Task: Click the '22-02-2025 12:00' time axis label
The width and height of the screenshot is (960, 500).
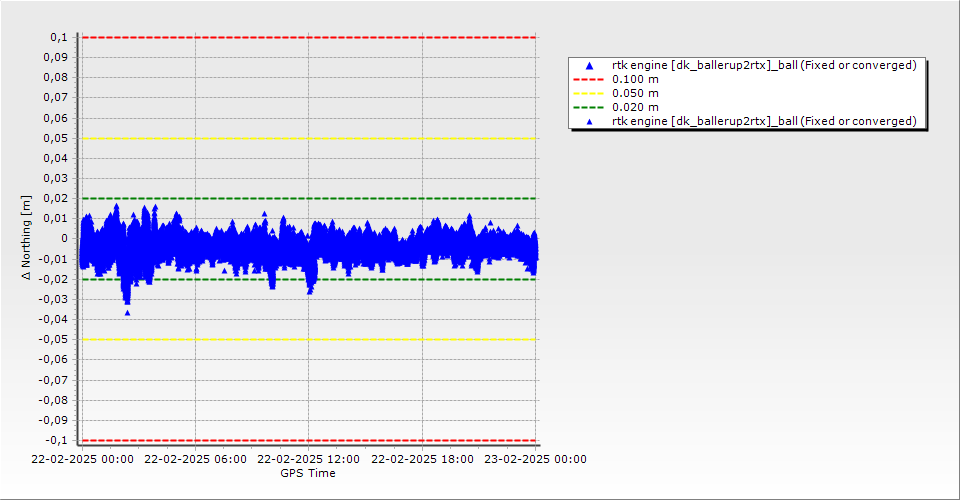Action: pos(309,459)
